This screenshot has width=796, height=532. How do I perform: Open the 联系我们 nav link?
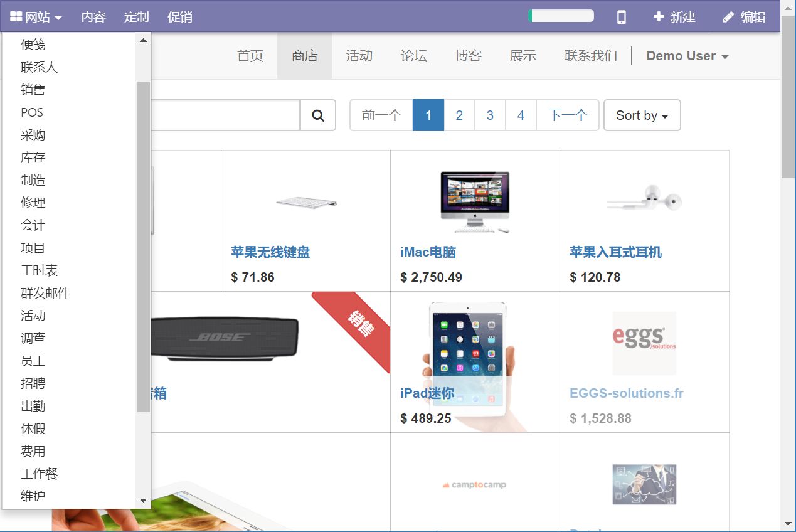tap(591, 56)
